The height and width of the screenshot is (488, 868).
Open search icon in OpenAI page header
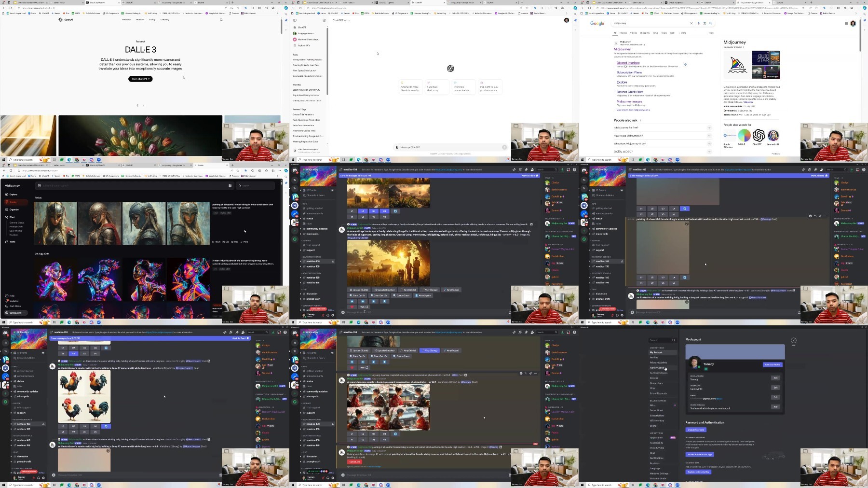221,20
